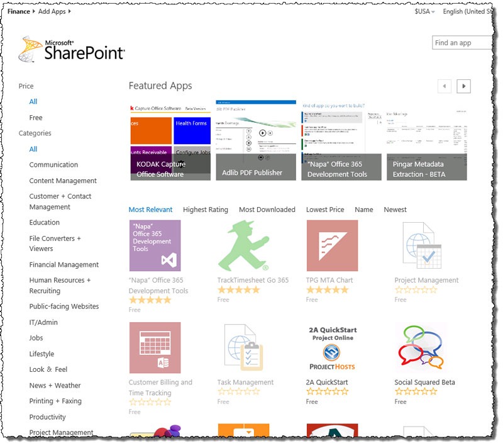Open the 2A QuickStart Project Hosts icon
This screenshot has height=448, width=503.
332,348
